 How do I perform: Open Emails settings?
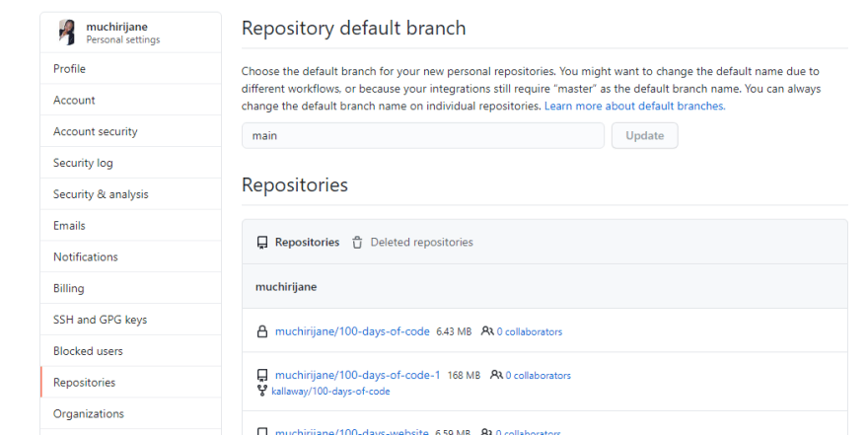(x=130, y=226)
